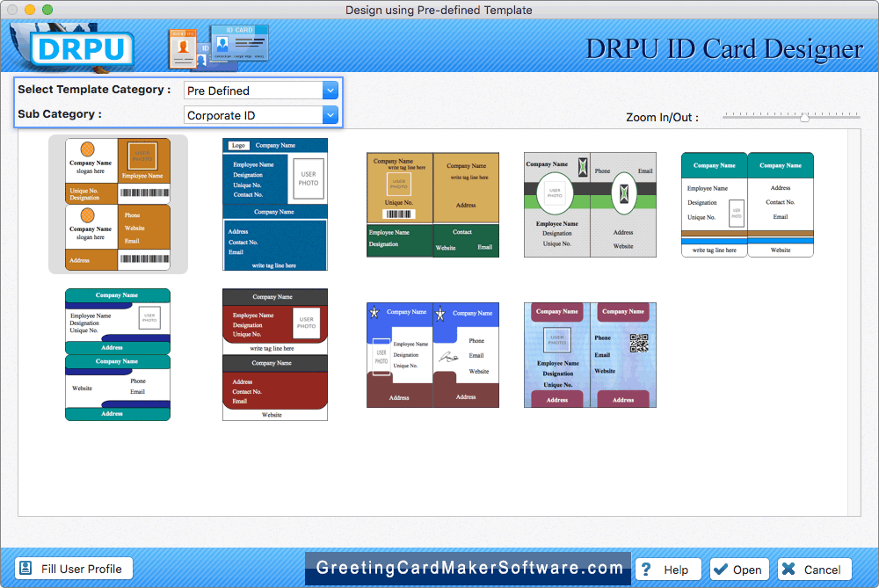
Task: Click the Fill User Profile button
Action: (74, 569)
